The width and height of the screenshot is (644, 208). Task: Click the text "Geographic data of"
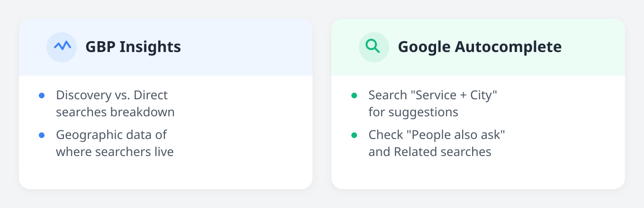[x=111, y=135]
